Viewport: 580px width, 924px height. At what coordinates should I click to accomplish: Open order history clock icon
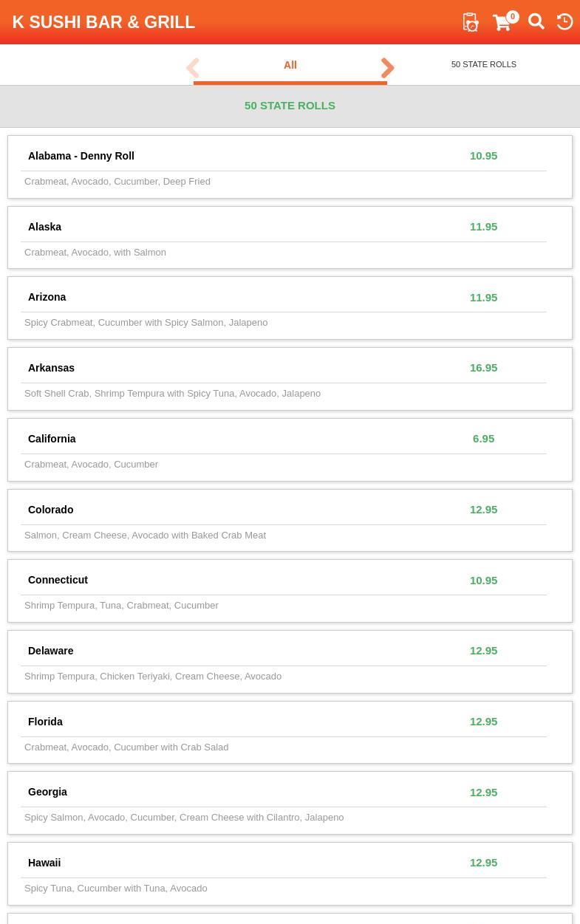point(564,22)
